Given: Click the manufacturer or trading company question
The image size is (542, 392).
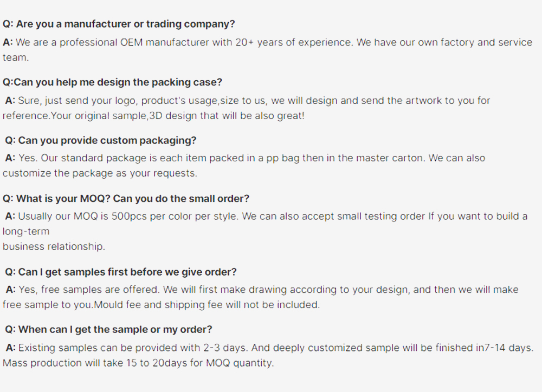Looking at the screenshot, I should click(119, 24).
